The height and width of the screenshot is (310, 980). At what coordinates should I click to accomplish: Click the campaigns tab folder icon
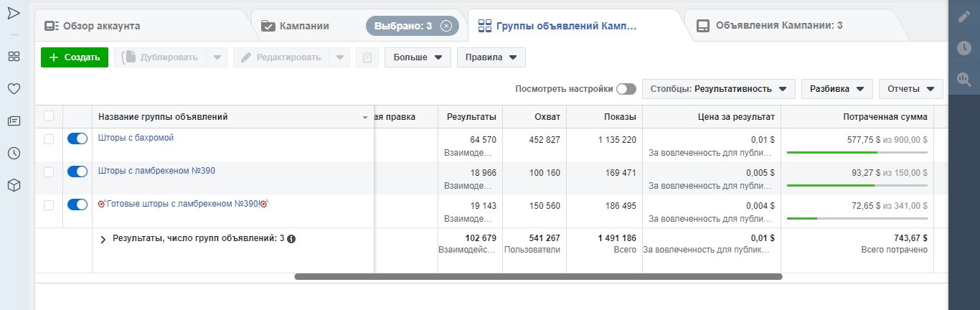click(268, 26)
